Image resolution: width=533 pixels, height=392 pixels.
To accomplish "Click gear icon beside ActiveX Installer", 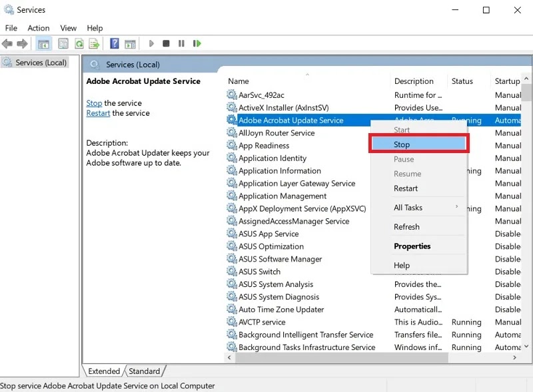I will pyautogui.click(x=232, y=107).
